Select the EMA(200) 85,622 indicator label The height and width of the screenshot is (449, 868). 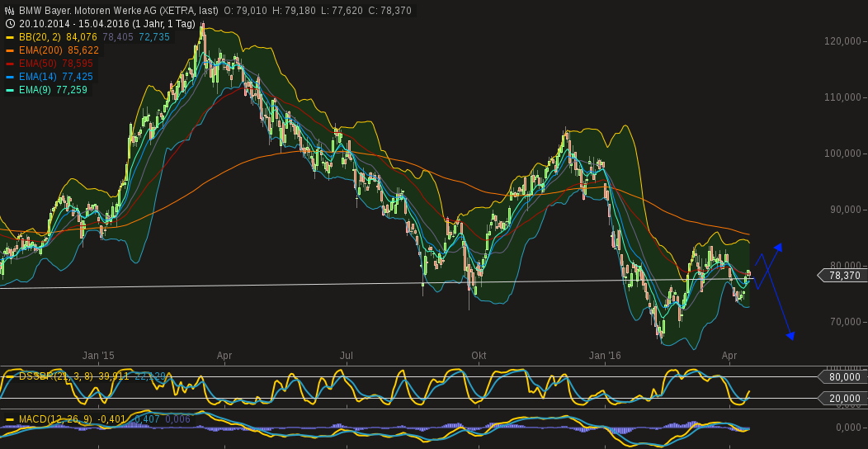[59, 50]
